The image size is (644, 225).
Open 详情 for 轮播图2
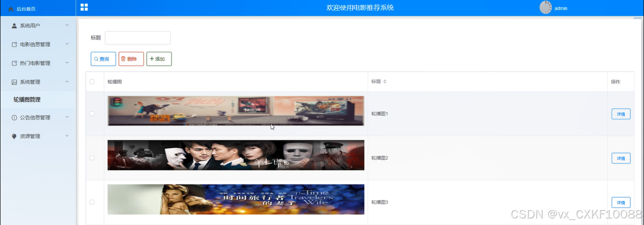click(621, 158)
